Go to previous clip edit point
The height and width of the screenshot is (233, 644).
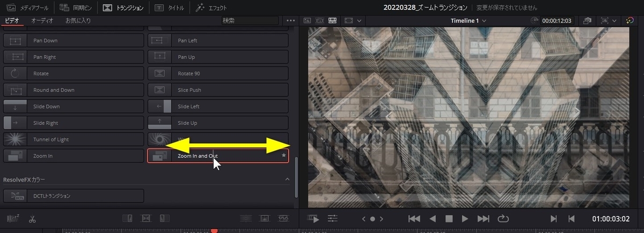tap(572, 219)
